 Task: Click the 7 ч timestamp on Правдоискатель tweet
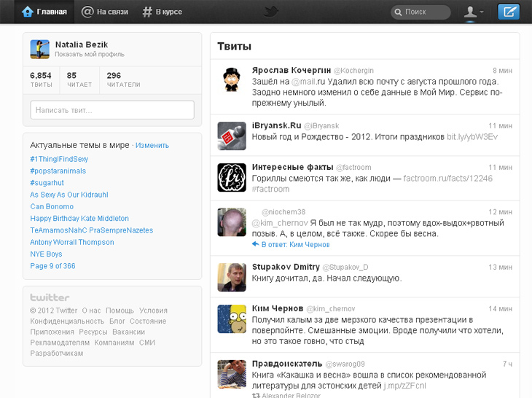tap(507, 364)
